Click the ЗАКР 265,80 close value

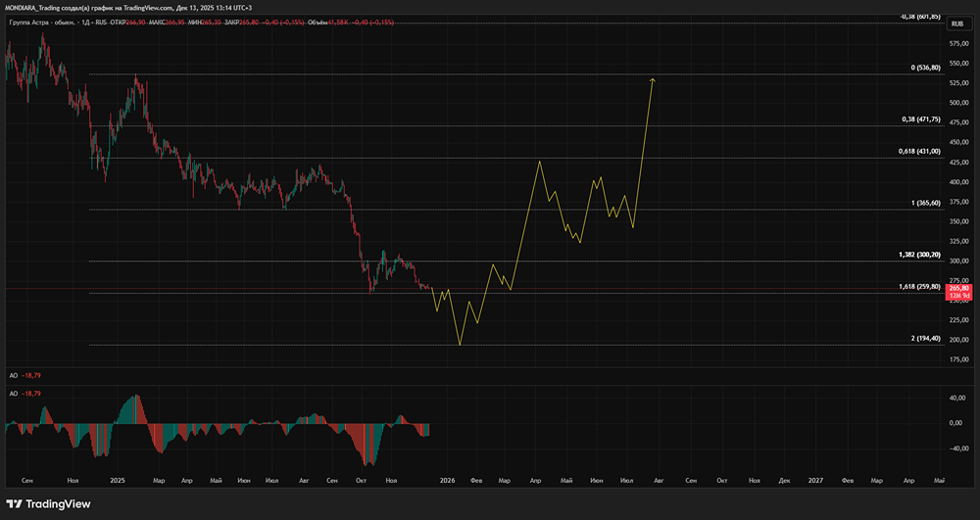(x=242, y=22)
